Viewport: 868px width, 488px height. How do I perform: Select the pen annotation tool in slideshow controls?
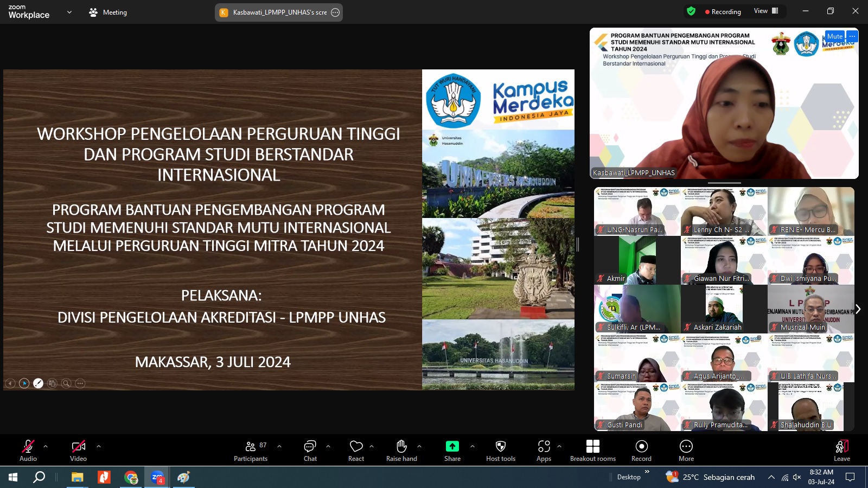point(38,383)
